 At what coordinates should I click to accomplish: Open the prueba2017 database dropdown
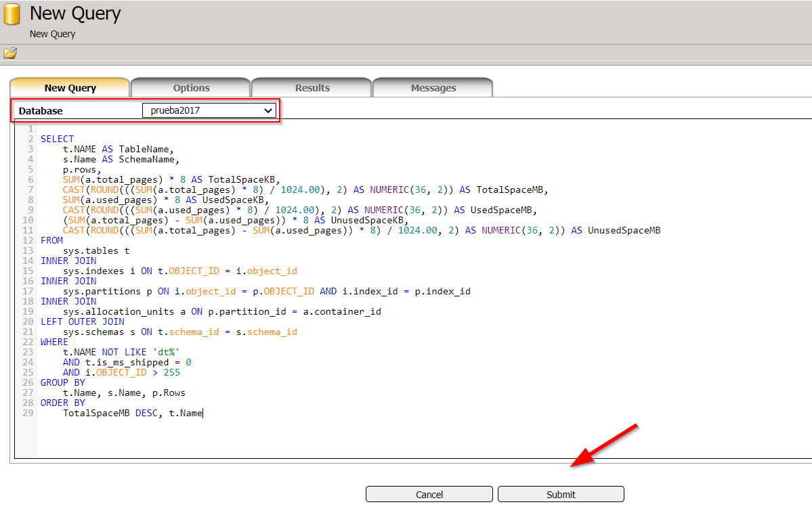coord(209,110)
